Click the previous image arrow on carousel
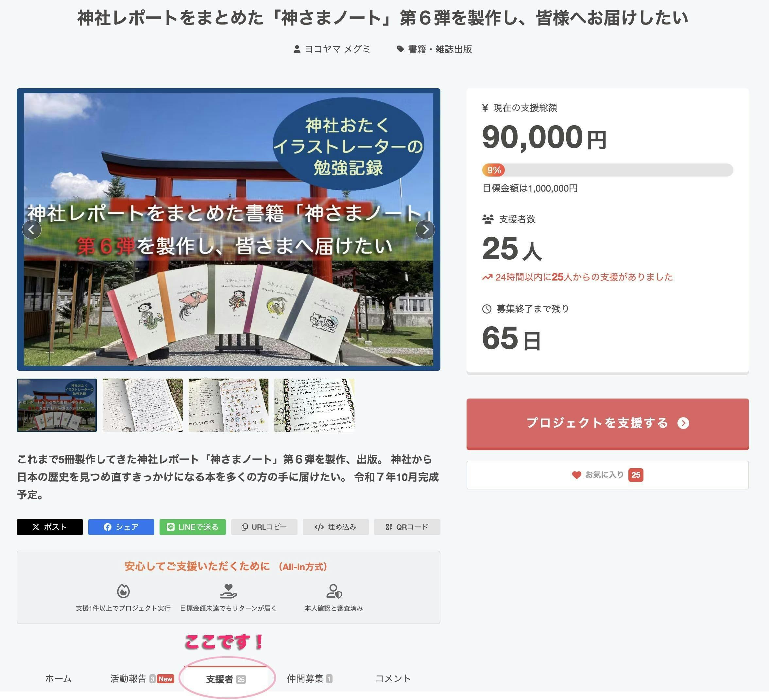The height and width of the screenshot is (700, 769). (x=32, y=230)
